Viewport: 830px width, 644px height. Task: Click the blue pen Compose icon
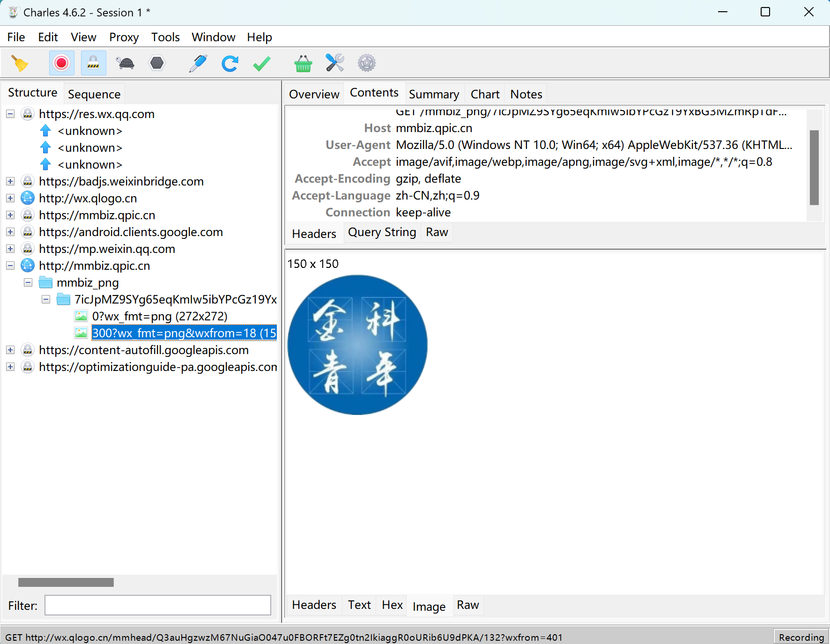[198, 63]
